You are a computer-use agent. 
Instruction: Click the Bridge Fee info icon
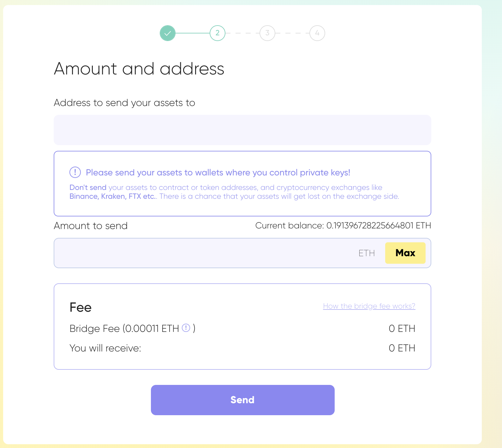click(x=186, y=328)
